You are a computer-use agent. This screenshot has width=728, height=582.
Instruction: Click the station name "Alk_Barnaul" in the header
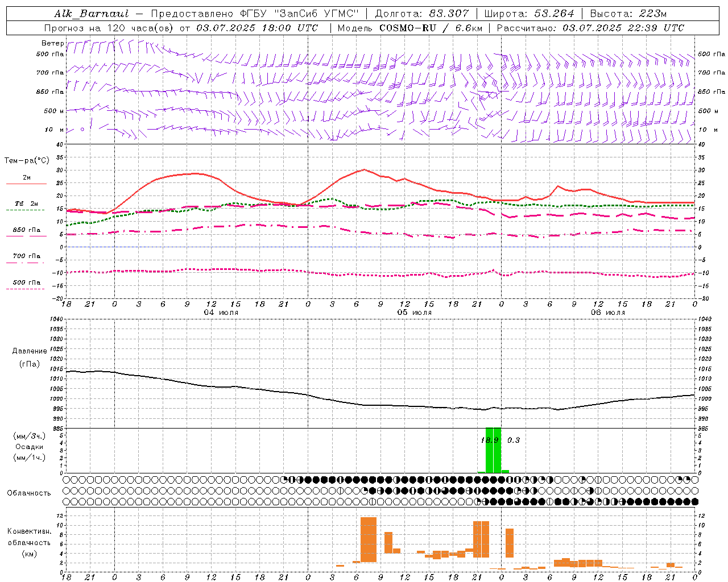tap(92, 14)
